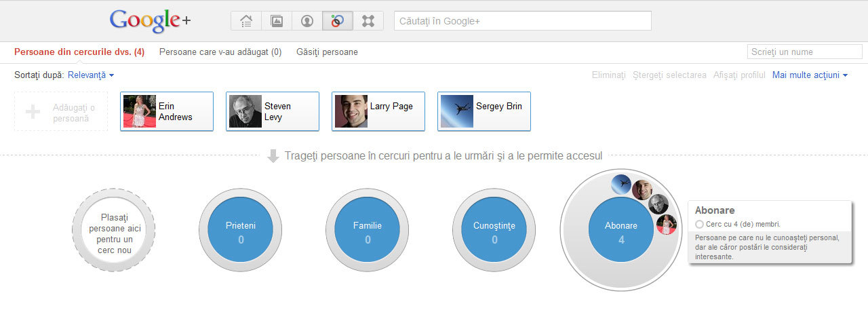Screen dimensions: 868x323
Task: Expand the Relevanță sort dropdown
Action: click(91, 75)
